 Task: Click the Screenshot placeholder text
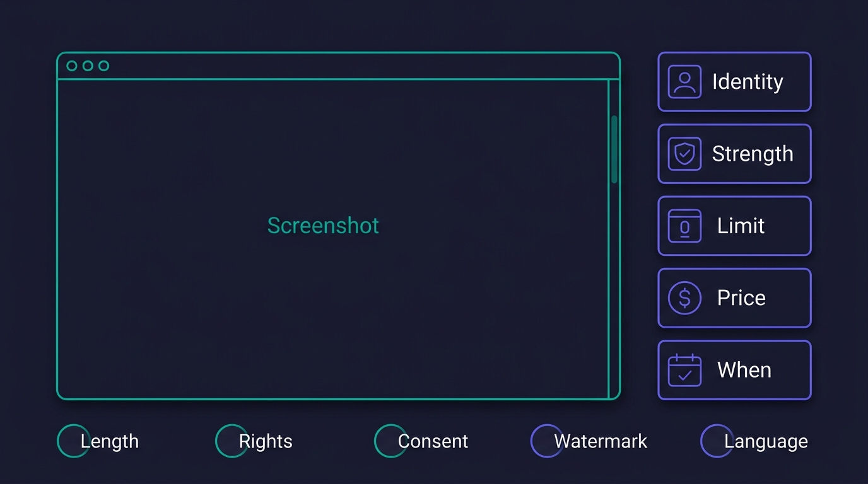tap(323, 226)
